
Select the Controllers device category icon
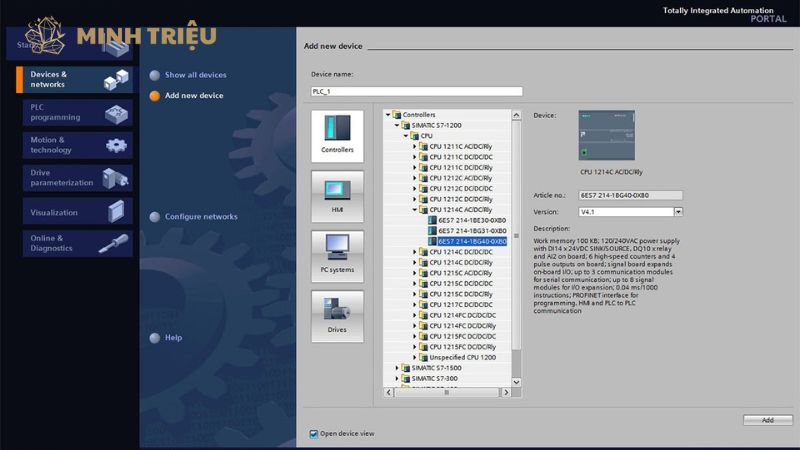[337, 134]
